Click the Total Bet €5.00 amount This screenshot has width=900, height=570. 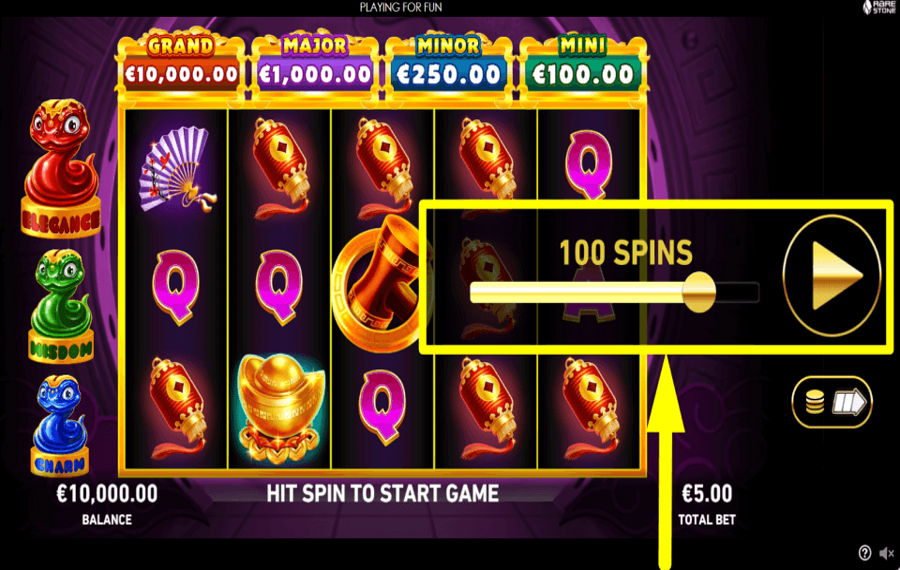pos(707,494)
